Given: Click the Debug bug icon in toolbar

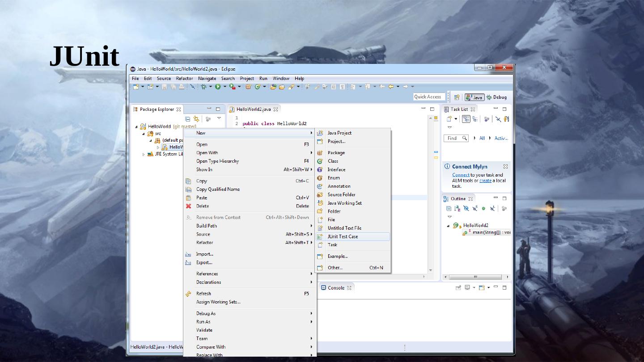Looking at the screenshot, I should [203, 87].
